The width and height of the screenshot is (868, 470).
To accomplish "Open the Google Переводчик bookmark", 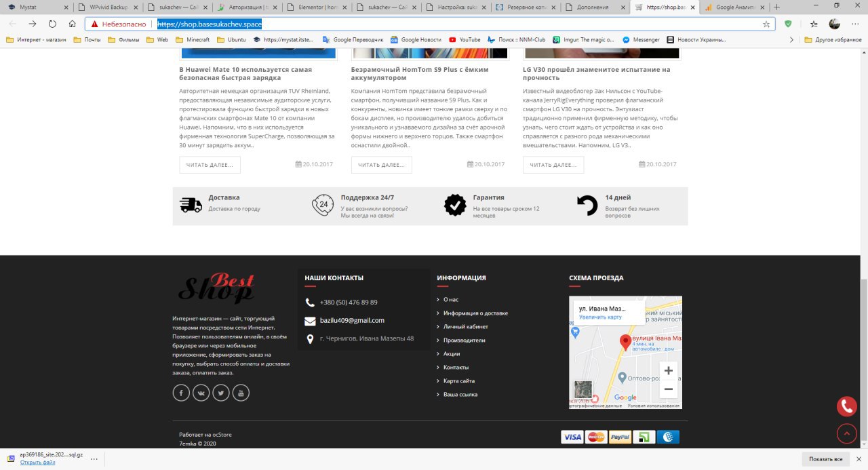I will [353, 40].
